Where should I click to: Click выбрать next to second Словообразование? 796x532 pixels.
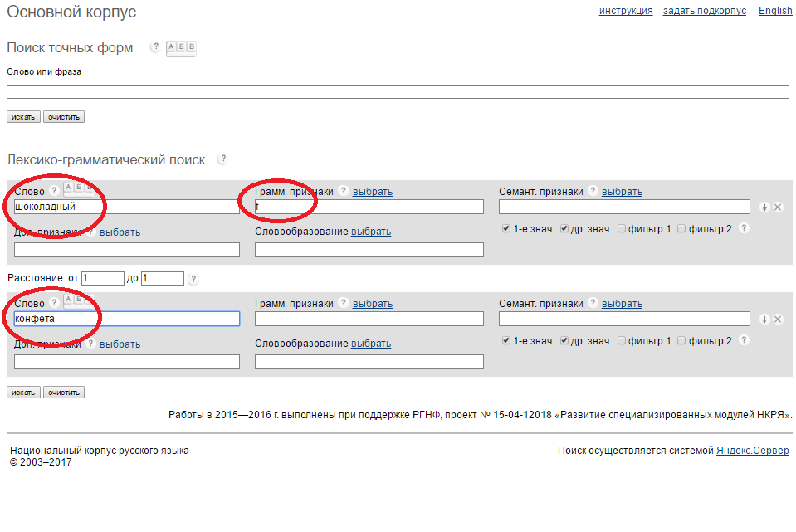371,343
